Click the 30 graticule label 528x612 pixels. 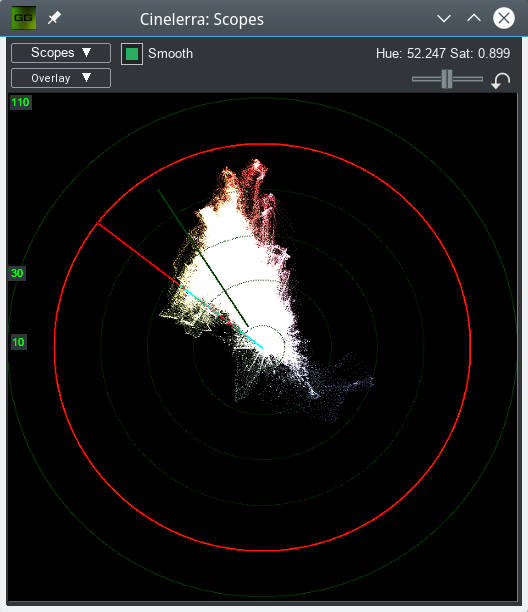click(x=17, y=273)
